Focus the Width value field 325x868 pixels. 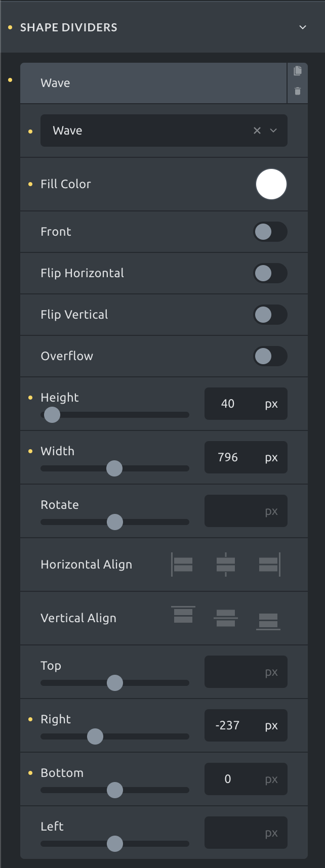point(246,457)
